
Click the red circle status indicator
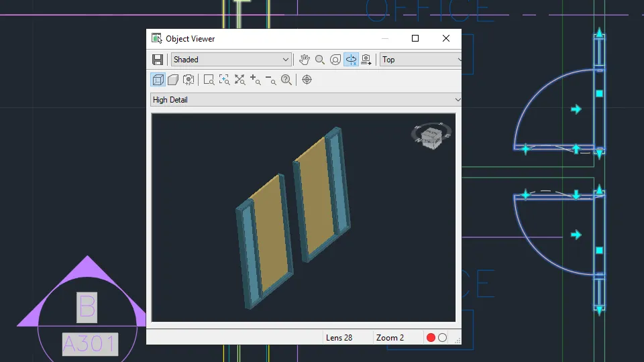[431, 337]
